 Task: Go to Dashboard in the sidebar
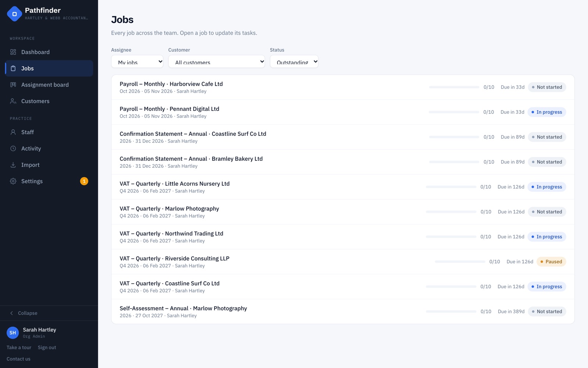click(x=49, y=52)
